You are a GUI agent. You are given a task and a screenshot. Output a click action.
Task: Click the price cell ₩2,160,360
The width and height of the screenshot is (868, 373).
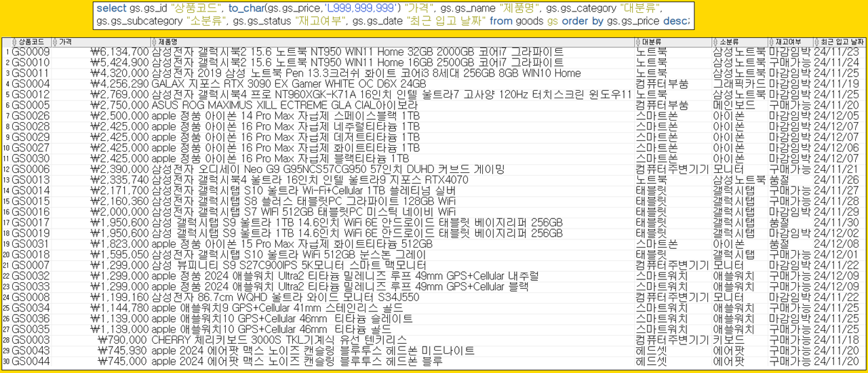click(x=119, y=201)
